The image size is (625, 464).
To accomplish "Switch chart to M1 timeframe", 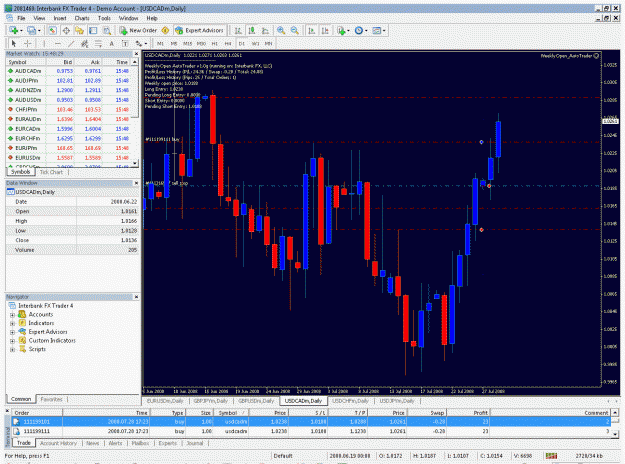I will coord(160,43).
